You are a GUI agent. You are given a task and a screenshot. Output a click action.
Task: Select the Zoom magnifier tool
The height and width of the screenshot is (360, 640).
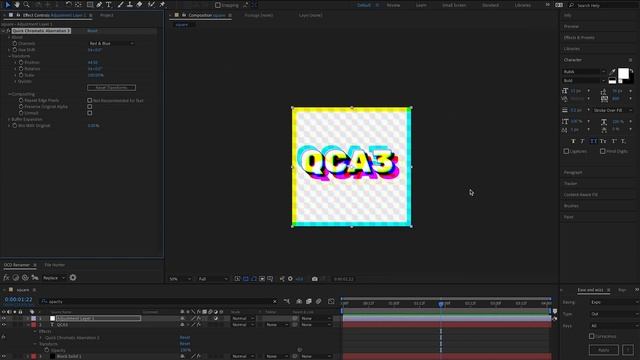[27, 4]
